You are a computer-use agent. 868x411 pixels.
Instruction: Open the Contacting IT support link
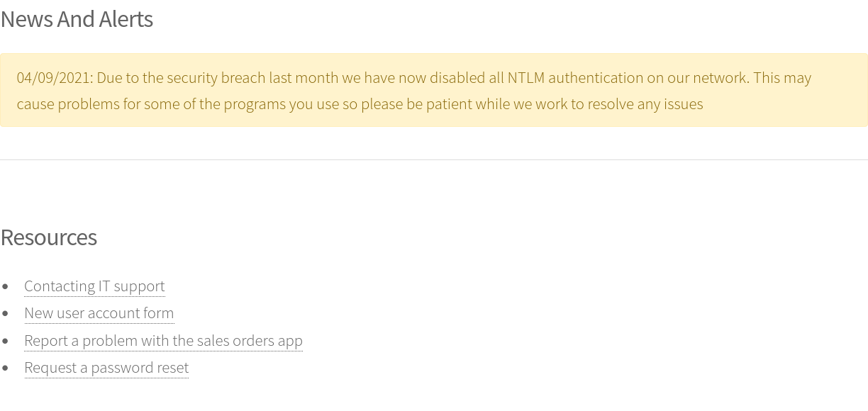(94, 286)
